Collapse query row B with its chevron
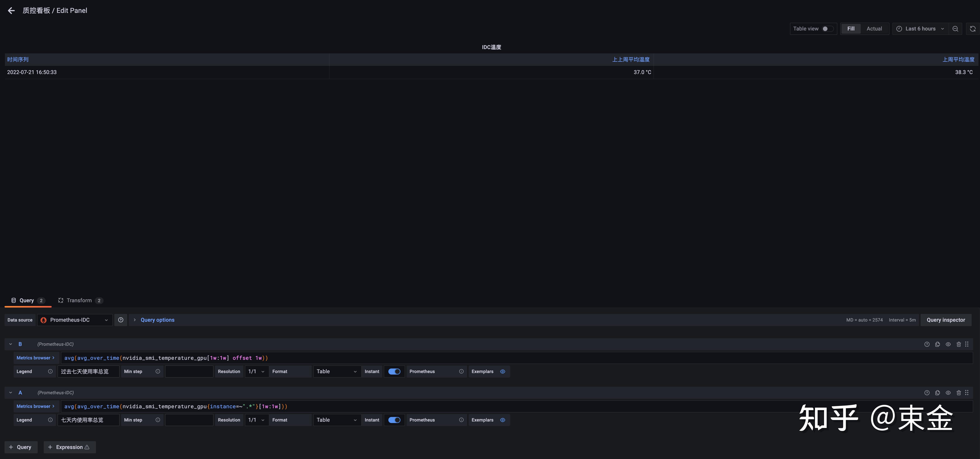The image size is (980, 459). tap(10, 344)
